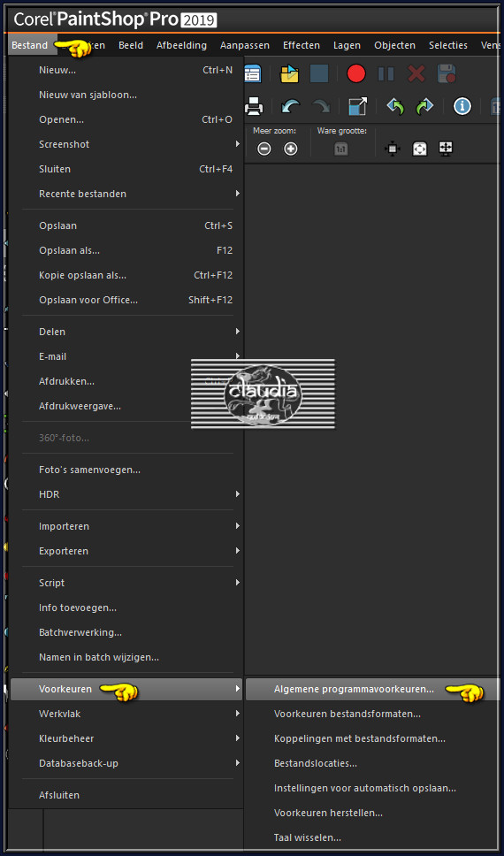
Task: Open the Voorkeuren submenu
Action: pyautogui.click(x=126, y=689)
